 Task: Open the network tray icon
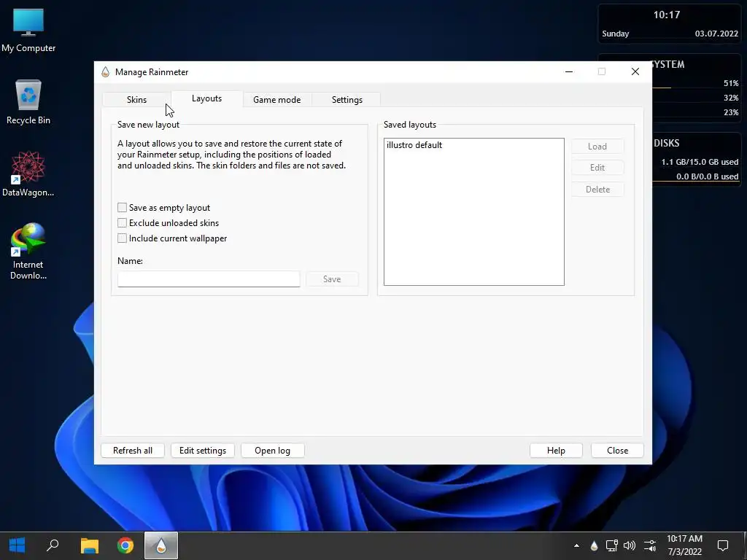(612, 545)
